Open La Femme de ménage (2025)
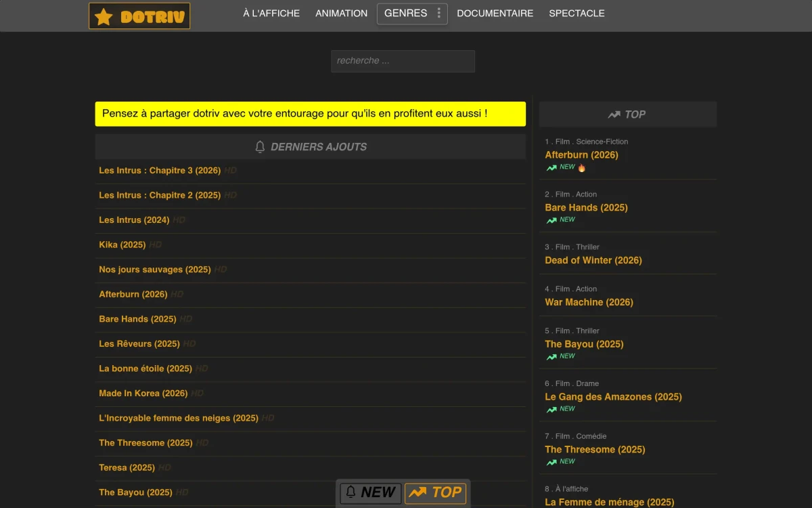The width and height of the screenshot is (812, 508). (610, 502)
